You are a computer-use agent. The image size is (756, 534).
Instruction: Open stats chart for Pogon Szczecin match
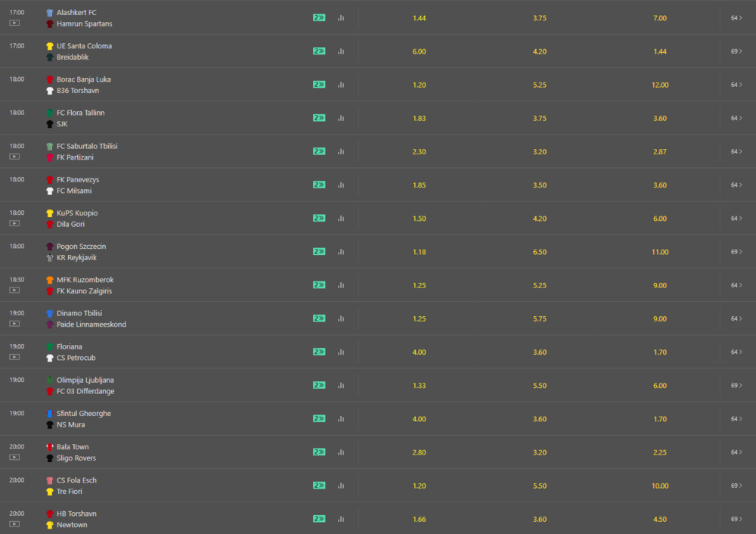[341, 252]
